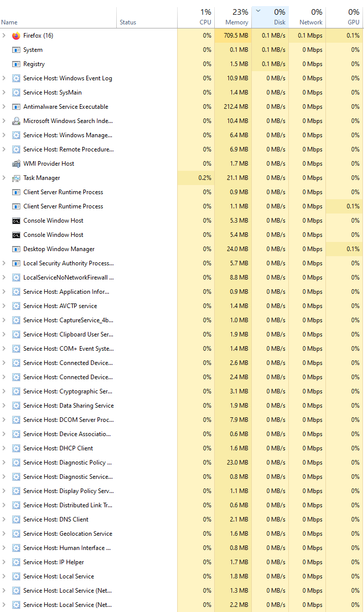Viewport: 364px width, 612px height.
Task: Click the Service Host: IP Helper gear icon
Action: [16, 562]
